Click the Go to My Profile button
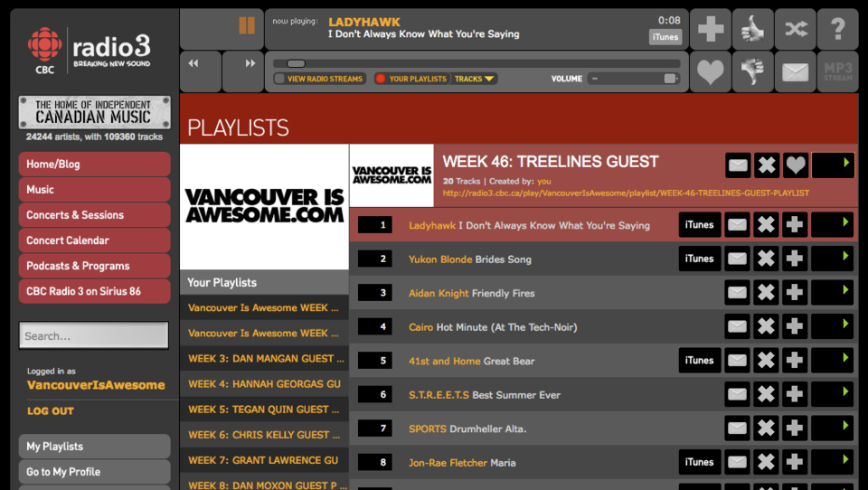This screenshot has width=868, height=490. (95, 472)
